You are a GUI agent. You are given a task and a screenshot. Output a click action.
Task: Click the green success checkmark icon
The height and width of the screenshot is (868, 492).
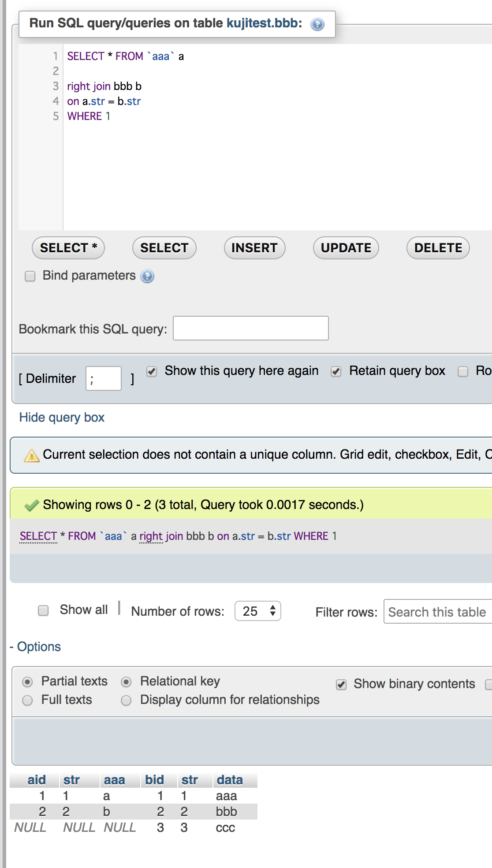coord(32,505)
